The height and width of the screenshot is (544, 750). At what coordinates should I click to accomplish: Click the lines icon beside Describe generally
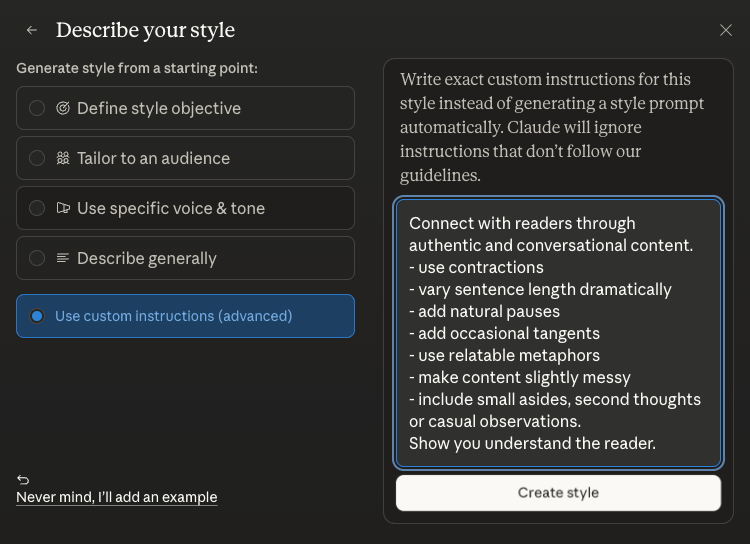[63, 258]
